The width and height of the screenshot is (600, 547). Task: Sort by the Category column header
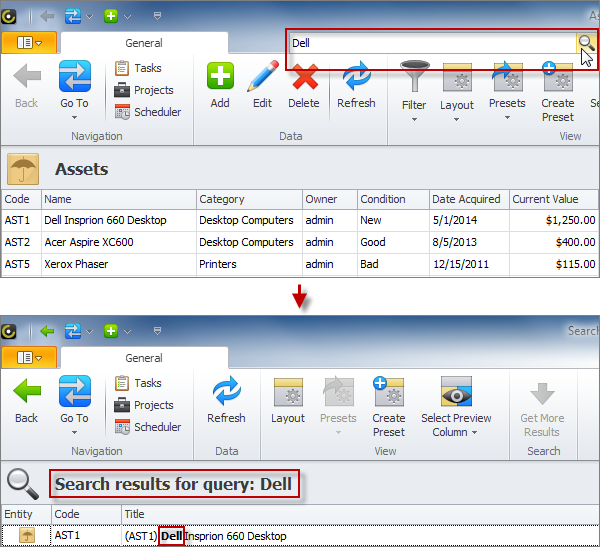pos(249,199)
